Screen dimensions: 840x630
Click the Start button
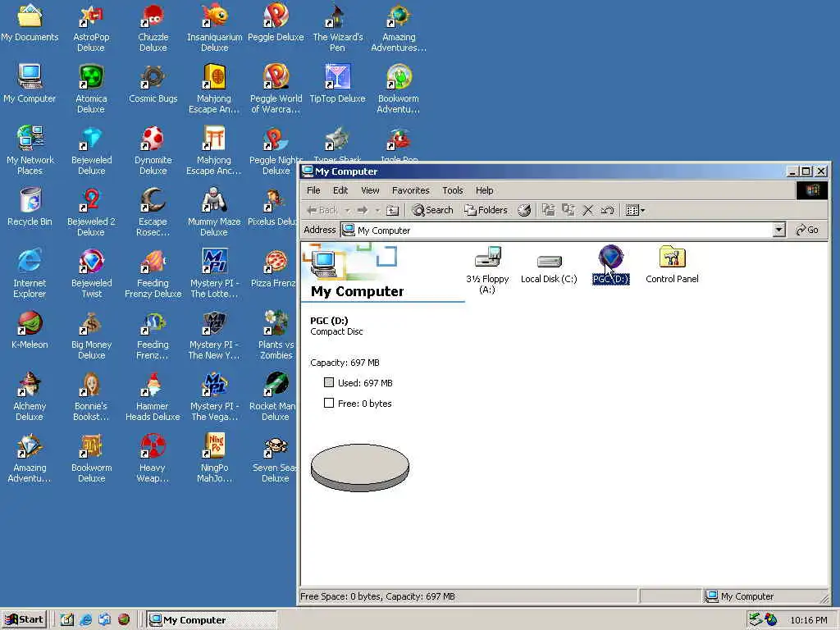25,619
